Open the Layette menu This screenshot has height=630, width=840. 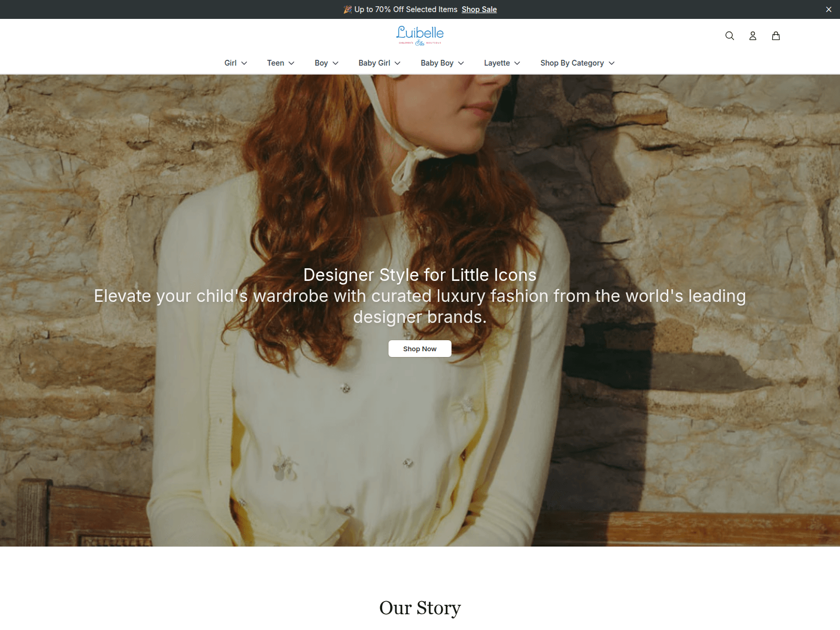point(502,63)
